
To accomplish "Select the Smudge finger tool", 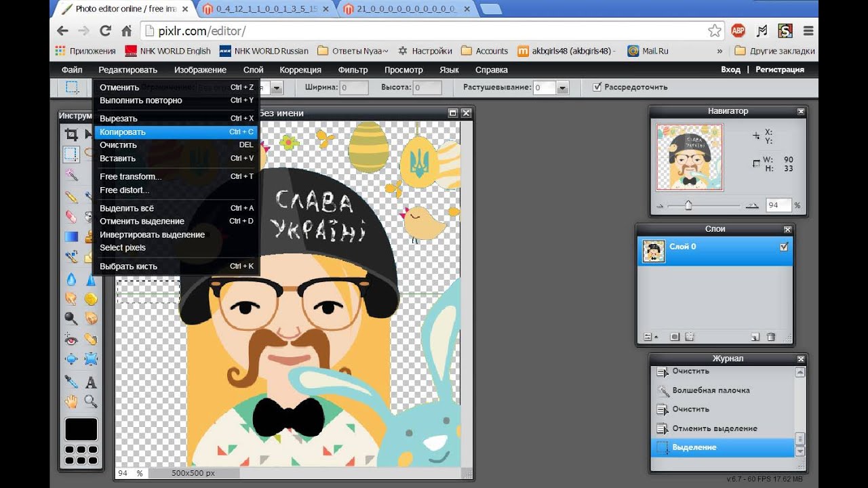I will coord(71,299).
